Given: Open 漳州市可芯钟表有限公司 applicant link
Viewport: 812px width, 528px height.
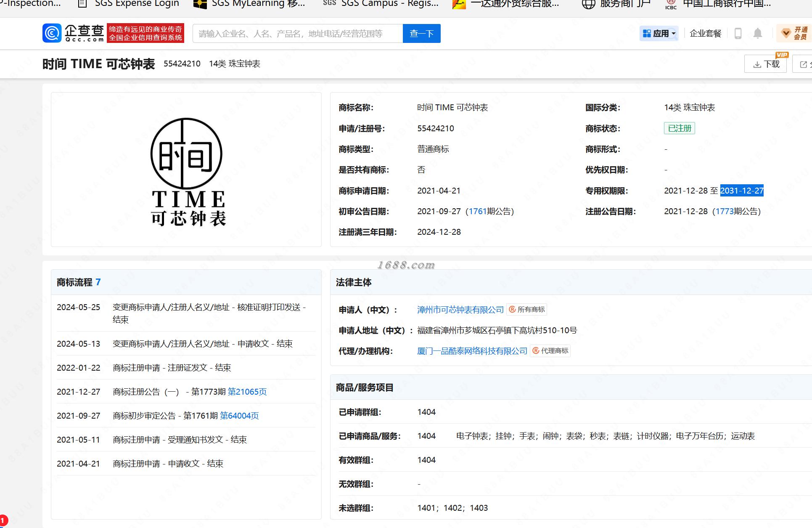Looking at the screenshot, I should pos(460,310).
